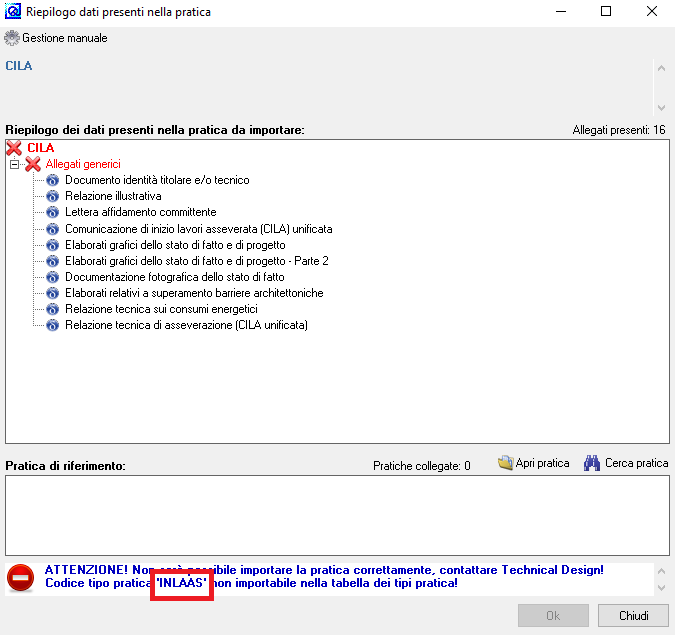Click scroll up arrow of warning message
The height and width of the screenshot is (635, 675).
coord(662,571)
